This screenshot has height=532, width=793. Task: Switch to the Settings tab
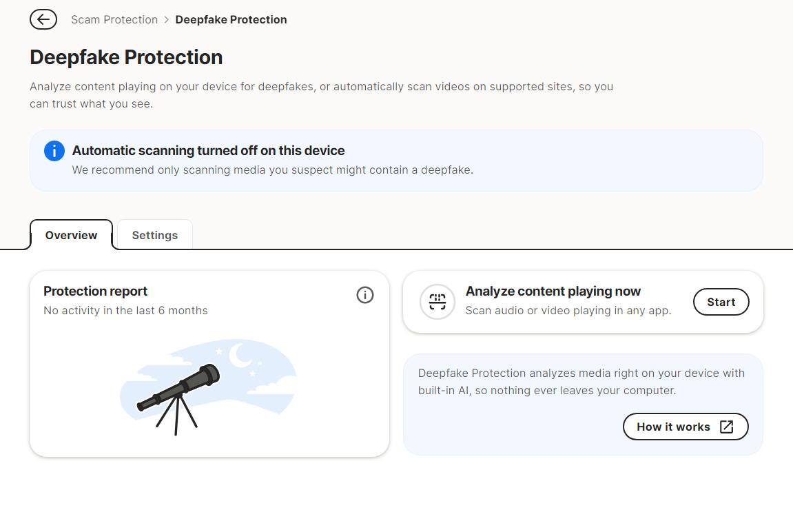[154, 235]
